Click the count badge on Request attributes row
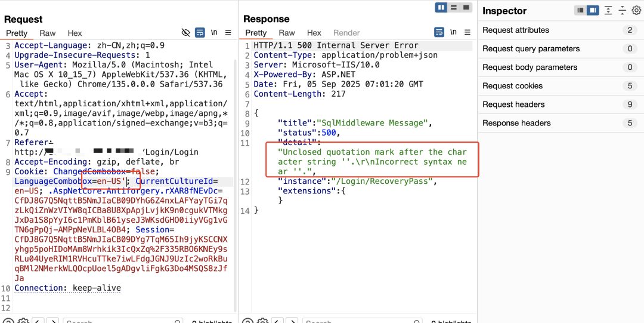 pyautogui.click(x=630, y=30)
